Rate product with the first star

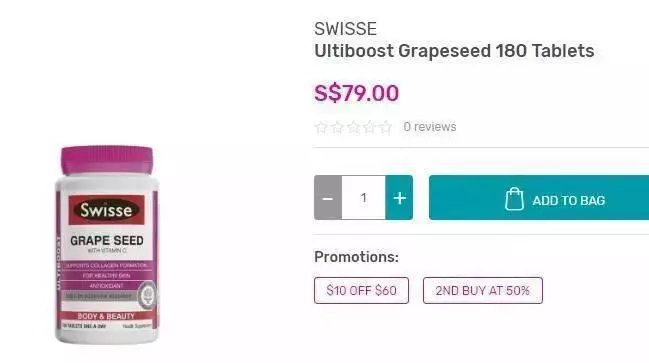pos(321,127)
